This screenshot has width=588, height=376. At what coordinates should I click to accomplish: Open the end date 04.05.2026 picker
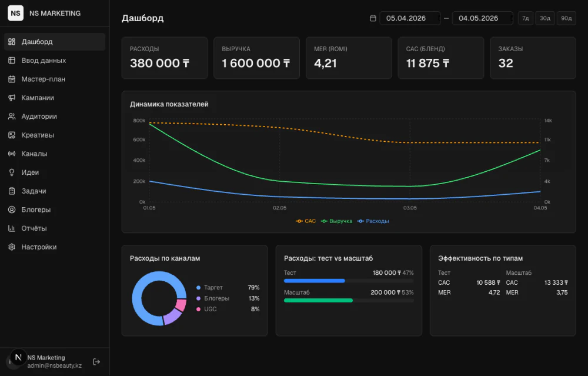point(482,18)
